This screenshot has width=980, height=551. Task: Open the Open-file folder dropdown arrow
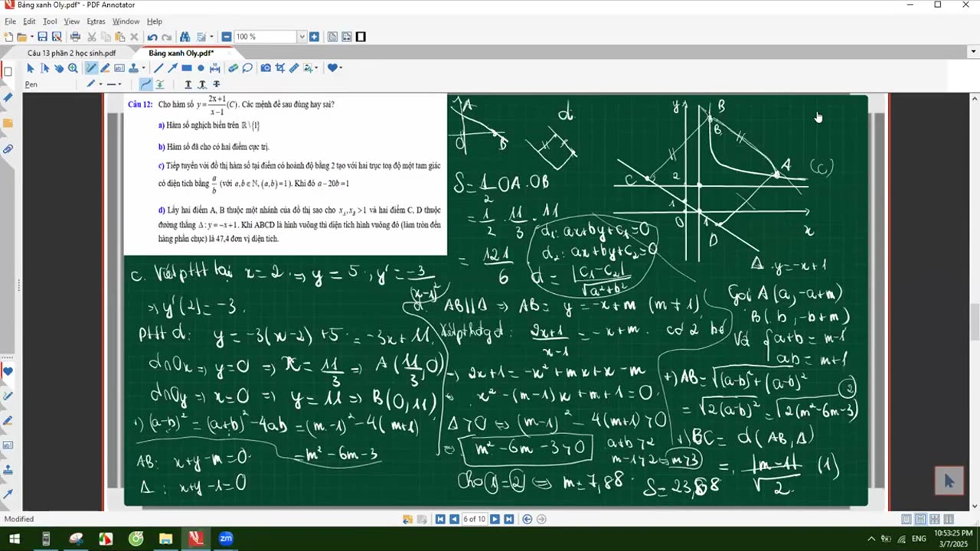[31, 37]
